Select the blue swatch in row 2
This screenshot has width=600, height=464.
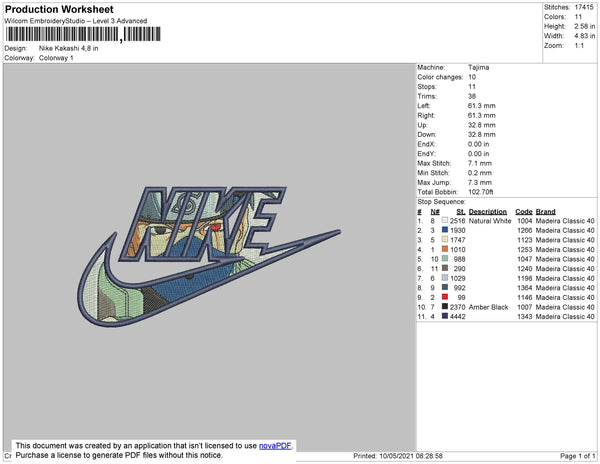click(445, 230)
